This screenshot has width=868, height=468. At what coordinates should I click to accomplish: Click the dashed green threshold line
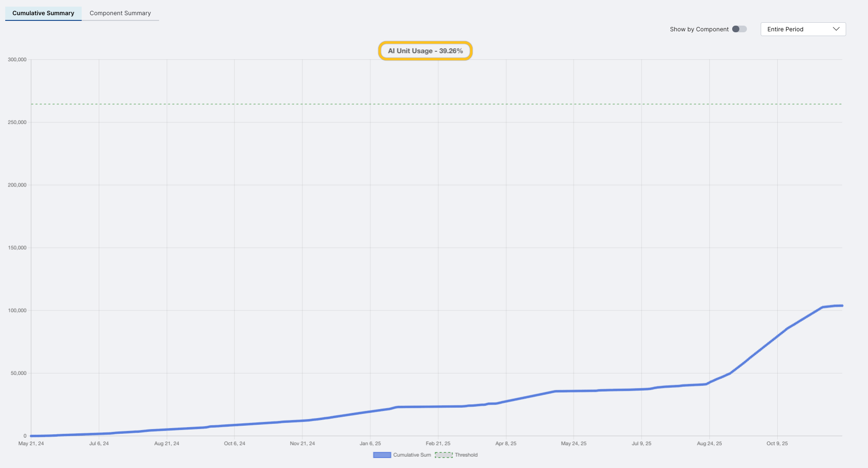pos(427,104)
